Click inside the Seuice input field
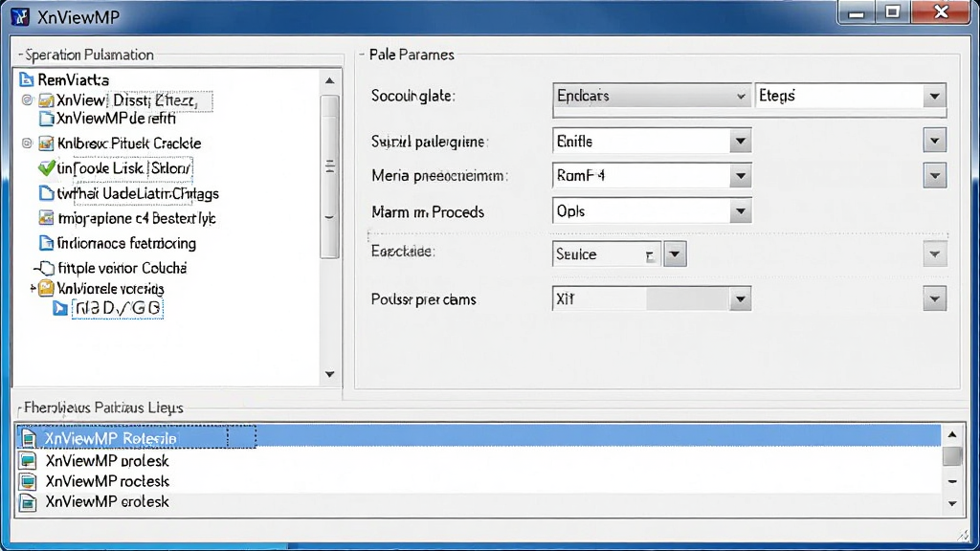The image size is (980, 551). 606,254
